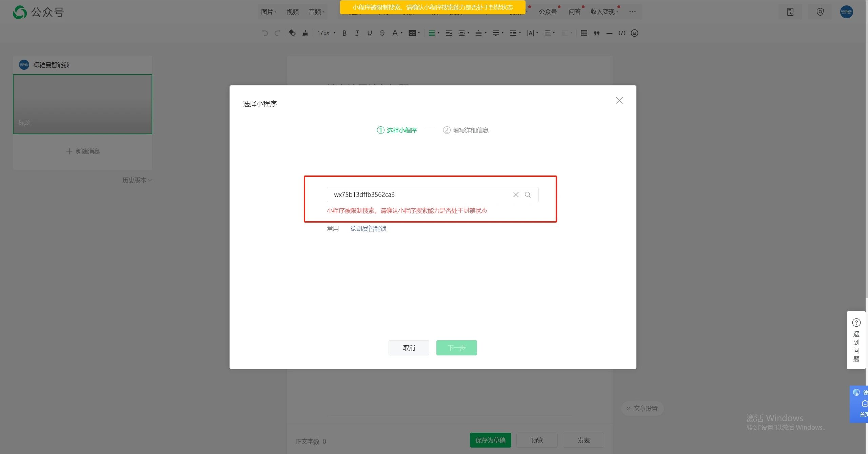868x454 pixels.
Task: Click the clear formatting eraser icon
Action: point(292,33)
